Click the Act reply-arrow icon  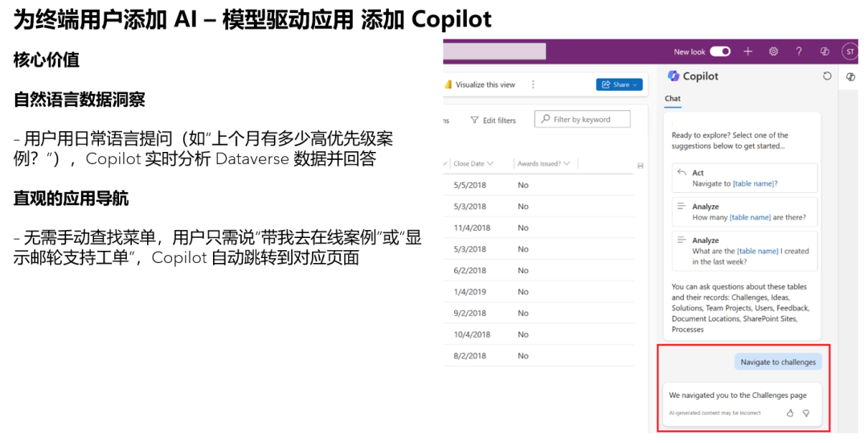[682, 172]
